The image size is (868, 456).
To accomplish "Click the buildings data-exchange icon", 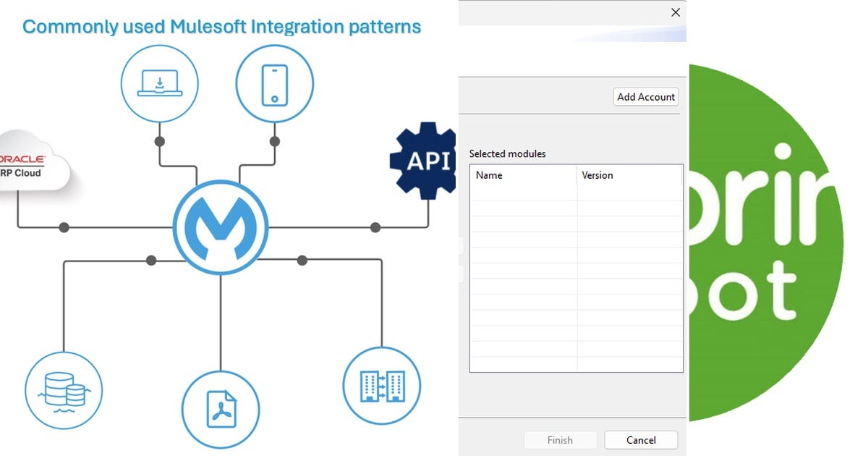I will [x=381, y=385].
